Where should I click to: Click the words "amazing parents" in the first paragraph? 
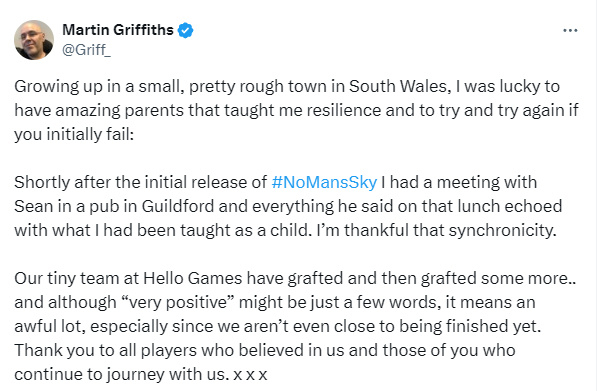pos(119,111)
